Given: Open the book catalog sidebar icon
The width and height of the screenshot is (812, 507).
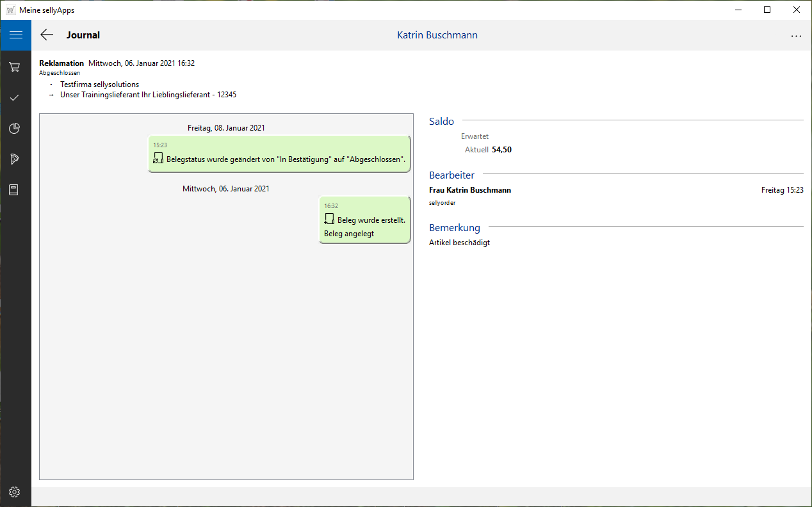Looking at the screenshot, I should [x=15, y=190].
